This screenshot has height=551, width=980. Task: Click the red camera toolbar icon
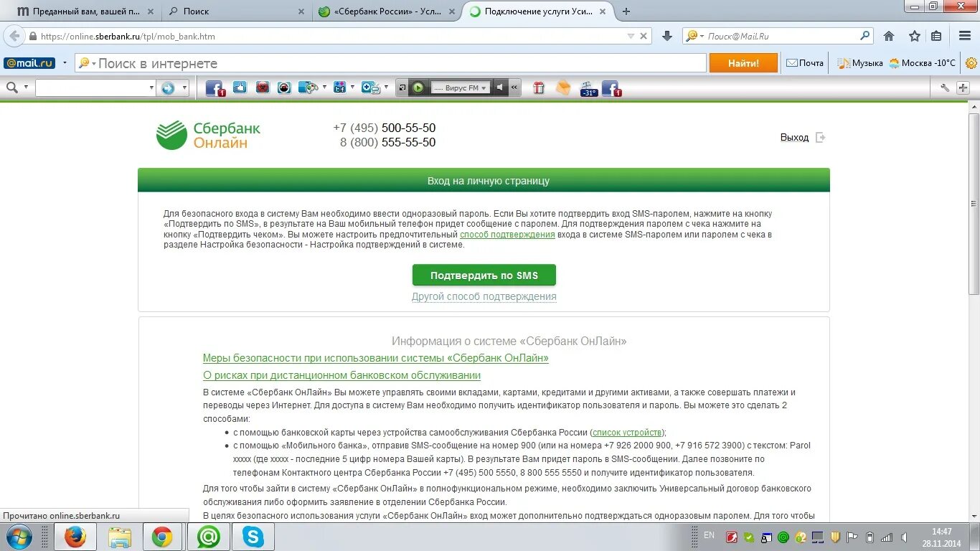263,88
